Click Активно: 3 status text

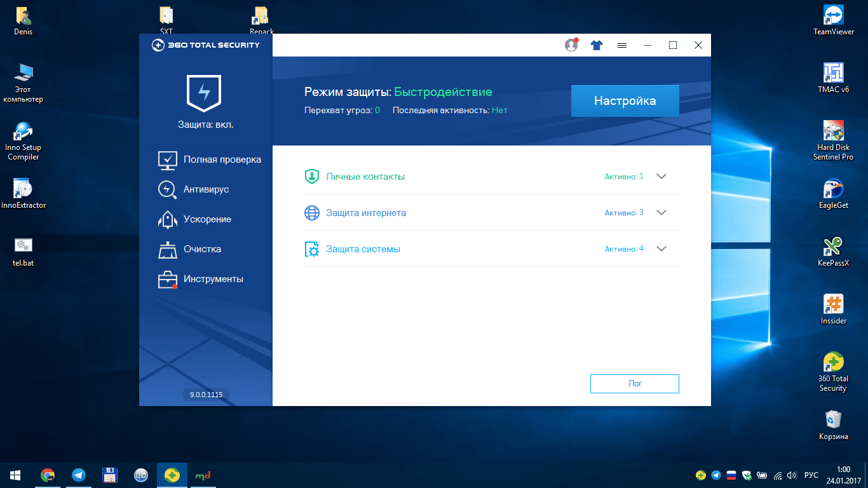(x=624, y=213)
